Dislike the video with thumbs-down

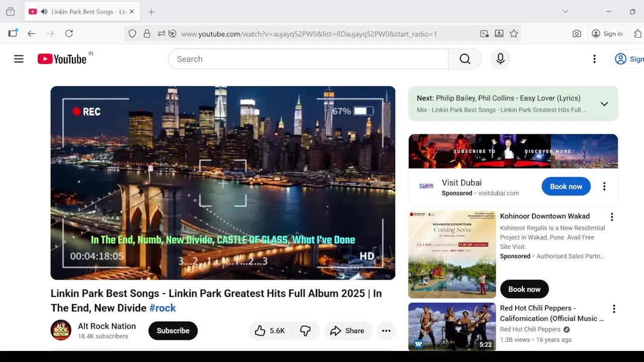click(x=305, y=331)
